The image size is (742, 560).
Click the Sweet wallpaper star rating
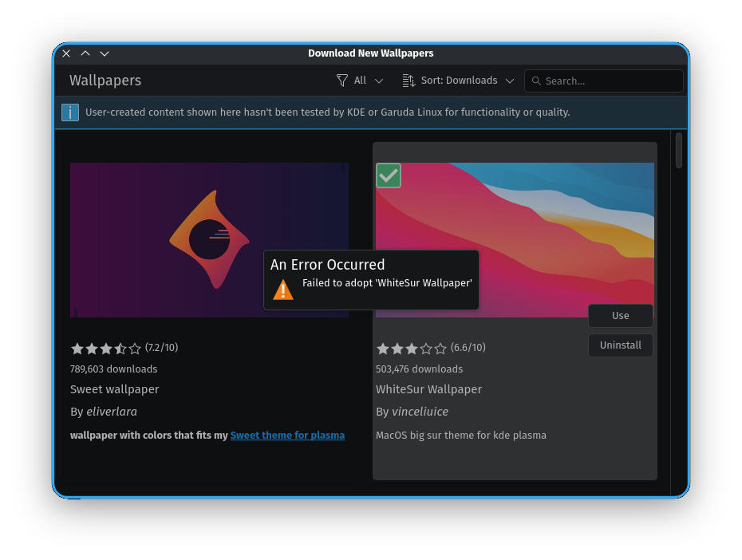pyautogui.click(x=106, y=349)
